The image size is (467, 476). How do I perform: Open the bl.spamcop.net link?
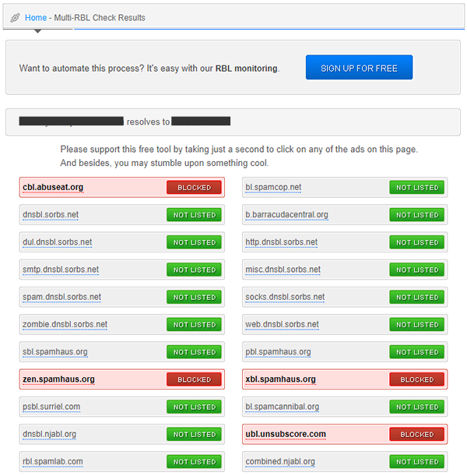coord(273,188)
